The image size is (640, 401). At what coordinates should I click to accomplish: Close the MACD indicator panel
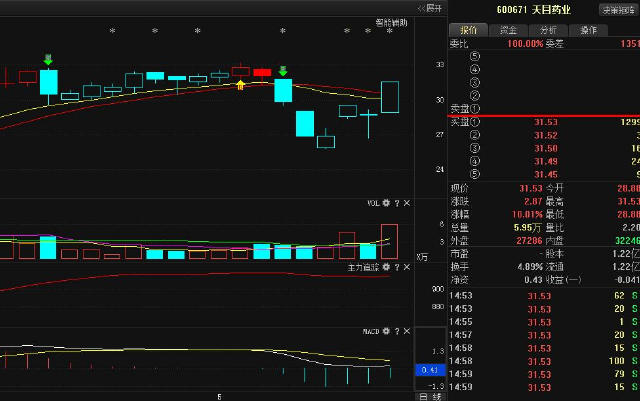pyautogui.click(x=407, y=331)
